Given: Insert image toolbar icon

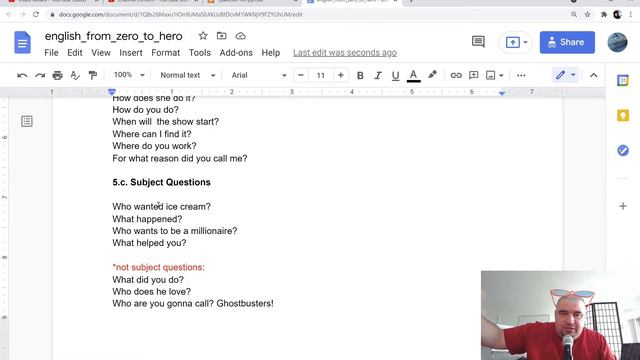Looking at the screenshot, I should tap(491, 76).
